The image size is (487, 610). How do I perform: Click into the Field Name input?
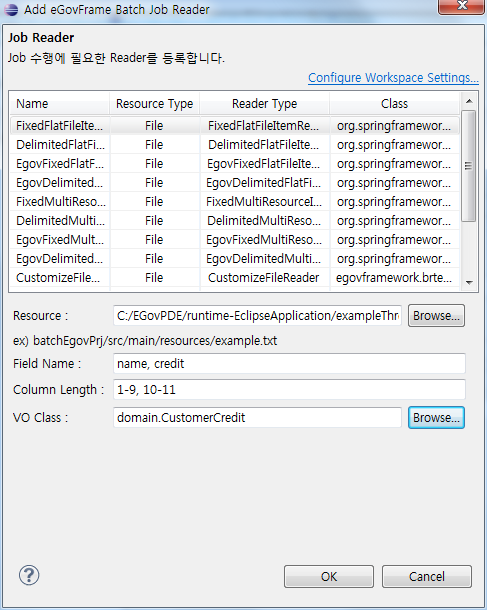coord(289,364)
